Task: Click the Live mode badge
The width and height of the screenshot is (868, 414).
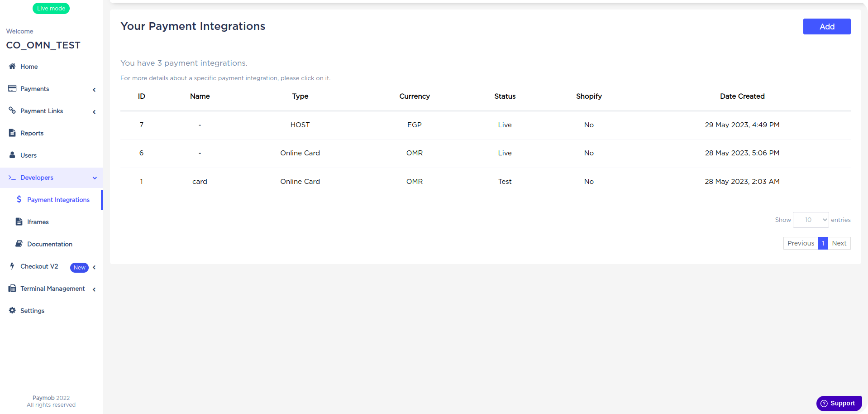Action: click(x=51, y=8)
